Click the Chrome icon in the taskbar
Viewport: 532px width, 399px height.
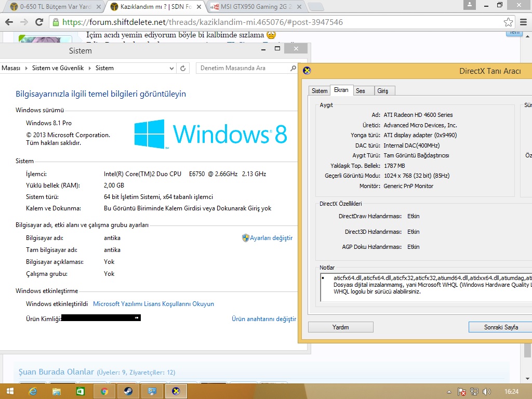pyautogui.click(x=104, y=391)
